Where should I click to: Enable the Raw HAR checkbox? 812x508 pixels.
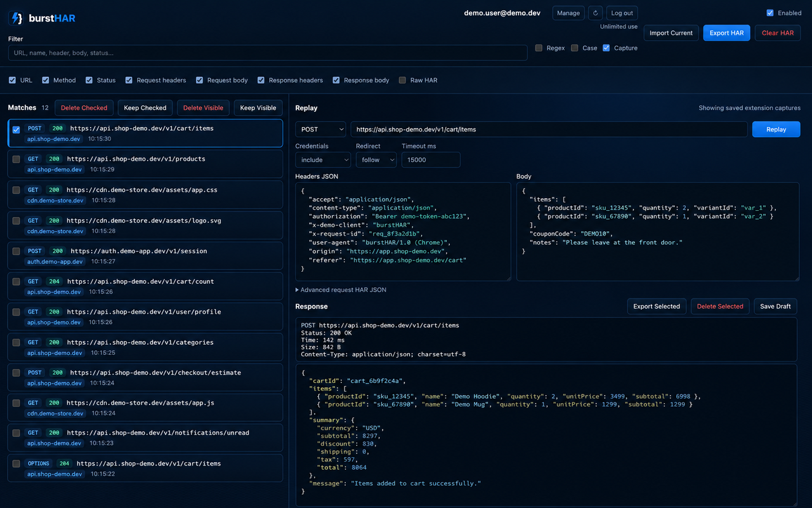pos(402,80)
